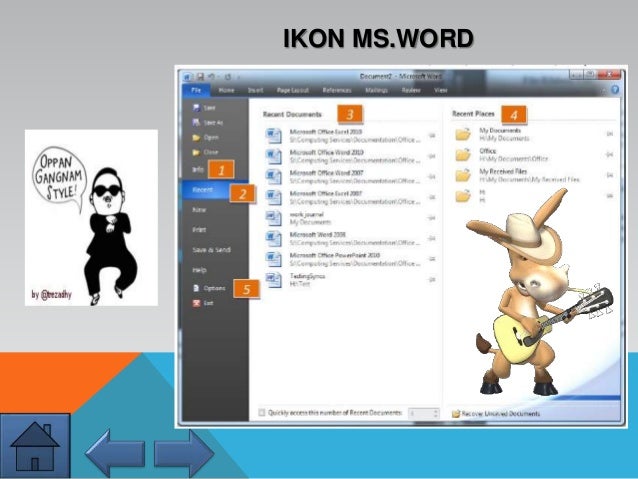638x479 pixels.
Task: Switch to the Mailings tab
Action: (x=376, y=90)
